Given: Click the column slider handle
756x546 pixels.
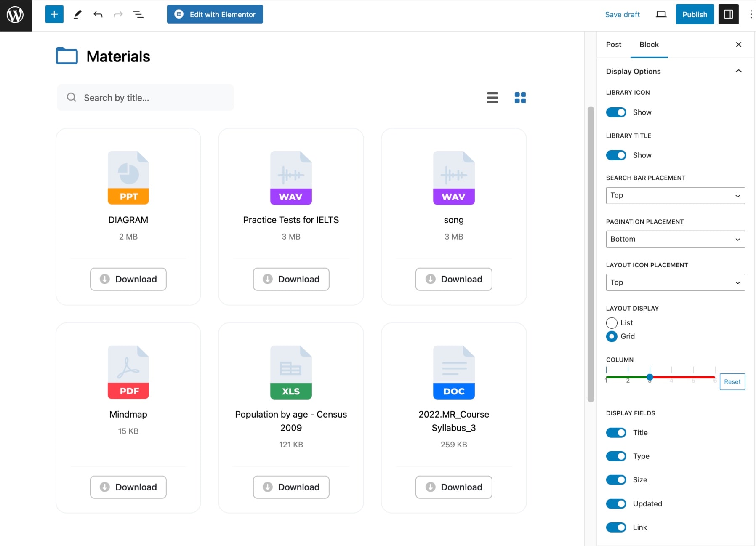Looking at the screenshot, I should (x=650, y=377).
